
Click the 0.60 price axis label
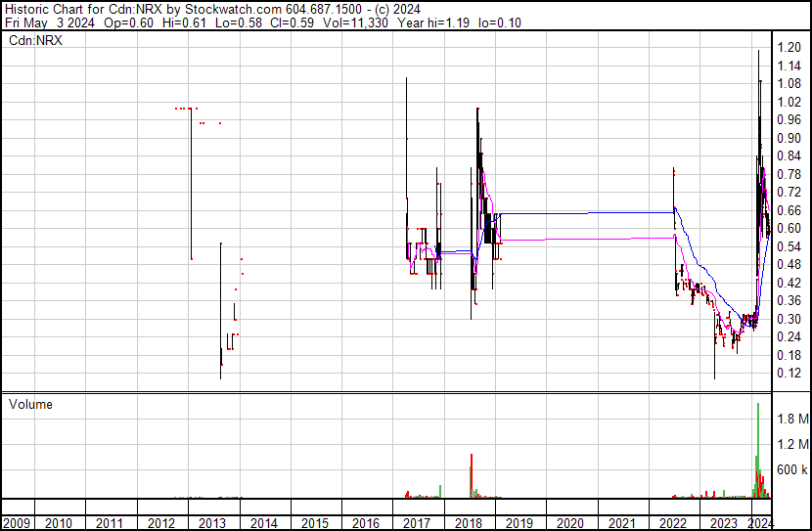(x=789, y=228)
